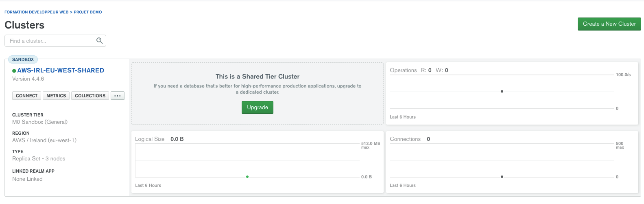
Task: Click the Logical Size green data point
Action: point(247,177)
